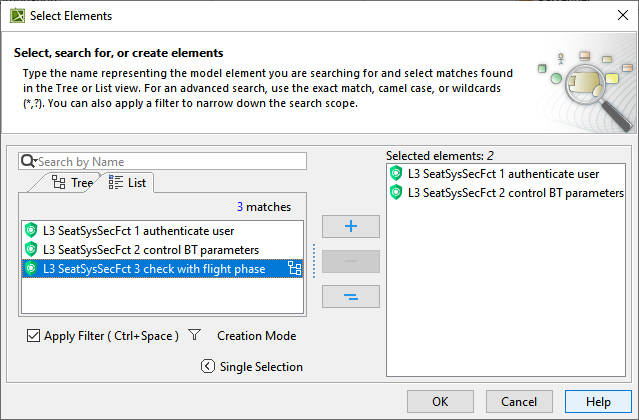Click the search magnifier dropdown icon
Viewport: 639px width, 420px height.
coord(28,161)
